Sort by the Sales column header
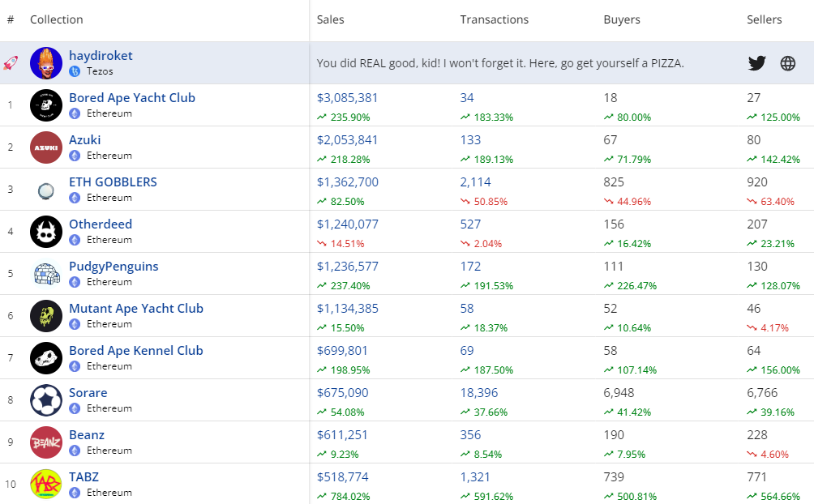This screenshot has width=814, height=504. click(330, 19)
